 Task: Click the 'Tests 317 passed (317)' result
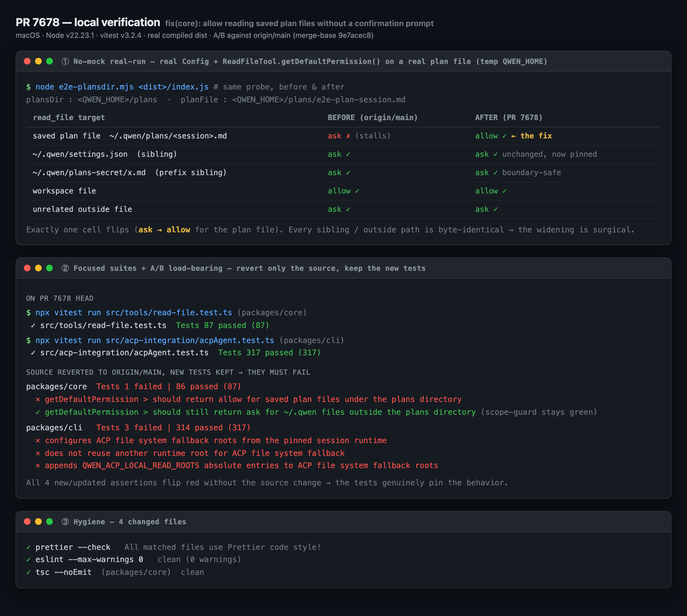coord(269,353)
